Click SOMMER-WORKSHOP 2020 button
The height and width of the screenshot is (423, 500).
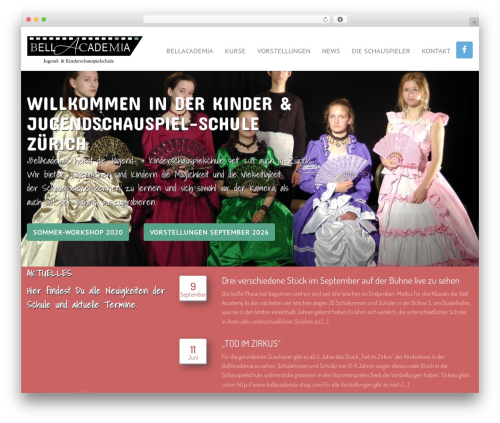tap(78, 232)
